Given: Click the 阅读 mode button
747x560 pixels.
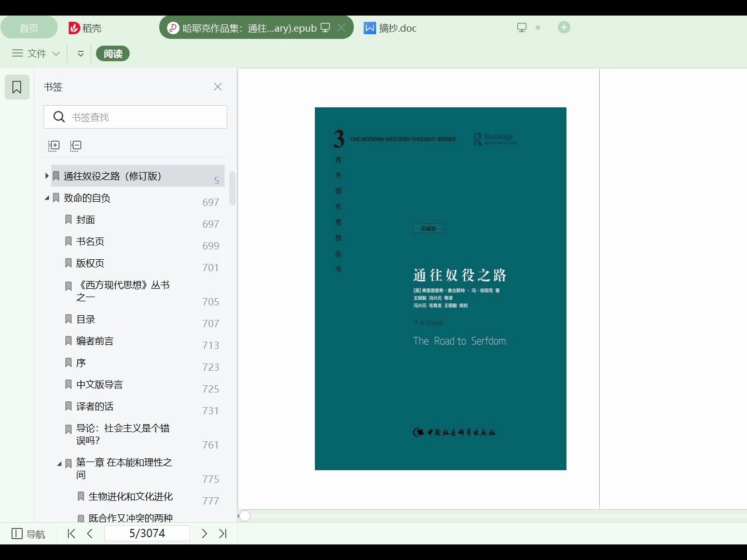Looking at the screenshot, I should click(113, 53).
